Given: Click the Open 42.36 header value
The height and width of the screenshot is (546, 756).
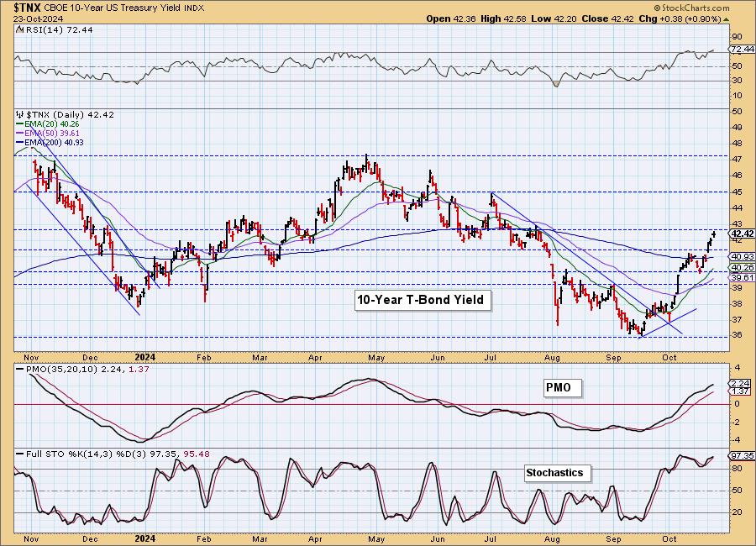Looking at the screenshot, I should click(451, 18).
